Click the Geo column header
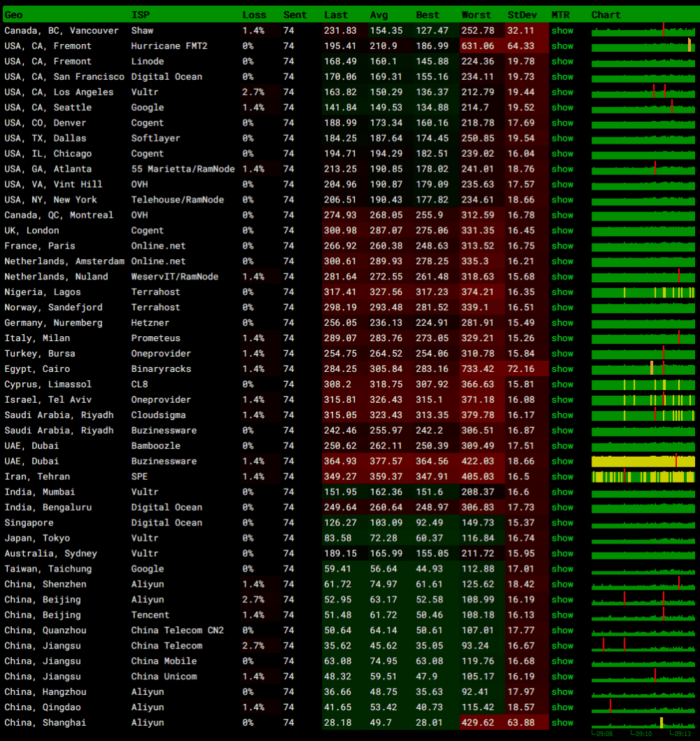The width and height of the screenshot is (700, 741). [x=14, y=15]
